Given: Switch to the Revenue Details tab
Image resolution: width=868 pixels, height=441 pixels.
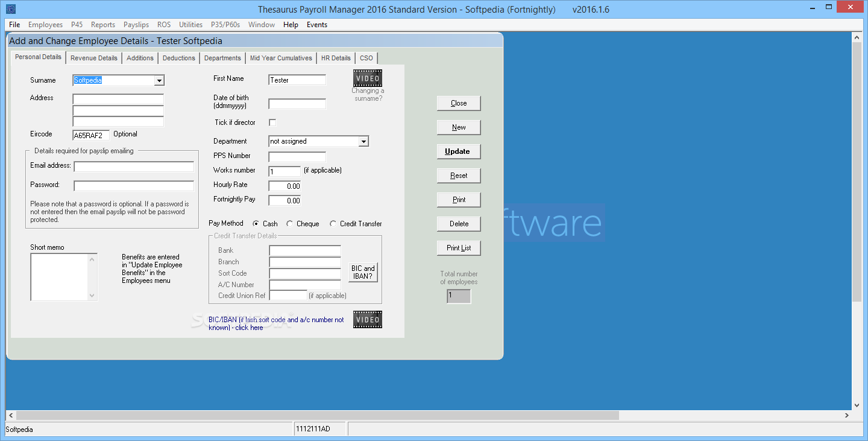Looking at the screenshot, I should click(94, 58).
